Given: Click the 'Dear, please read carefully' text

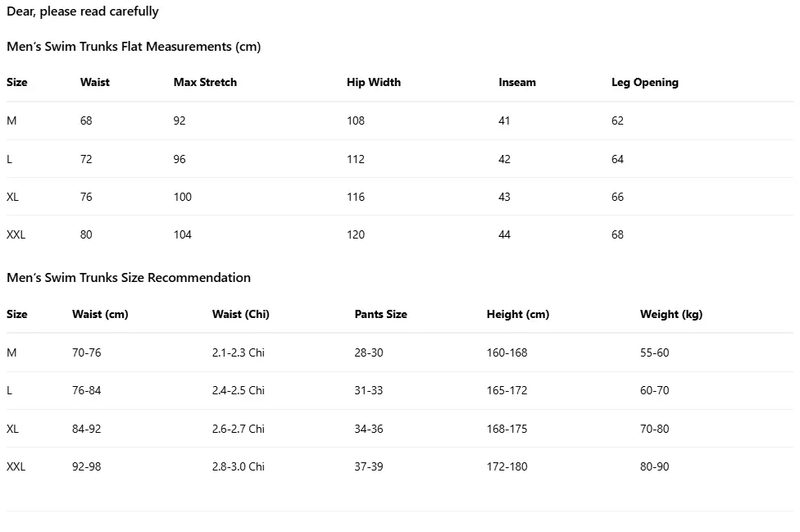Looking at the screenshot, I should coord(83,11).
